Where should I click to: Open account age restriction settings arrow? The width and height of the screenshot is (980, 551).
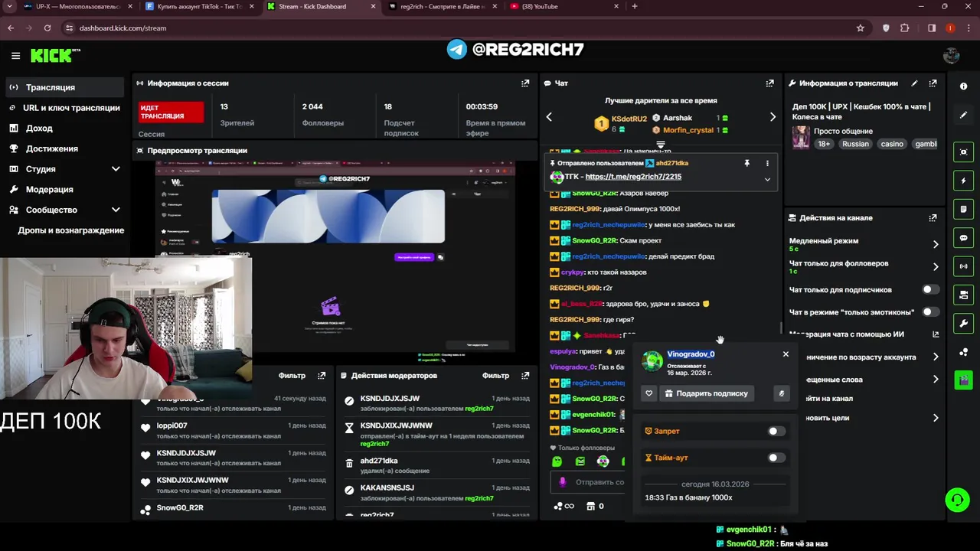[x=936, y=357]
